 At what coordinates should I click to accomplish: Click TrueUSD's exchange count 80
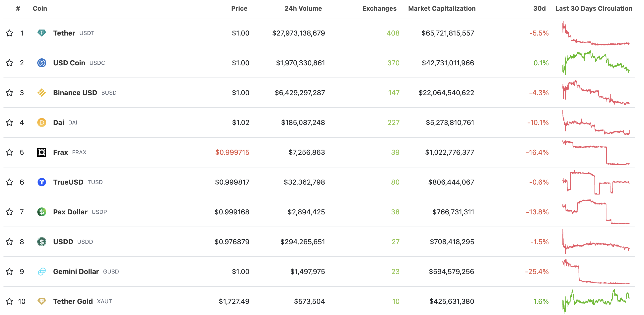[x=395, y=182]
